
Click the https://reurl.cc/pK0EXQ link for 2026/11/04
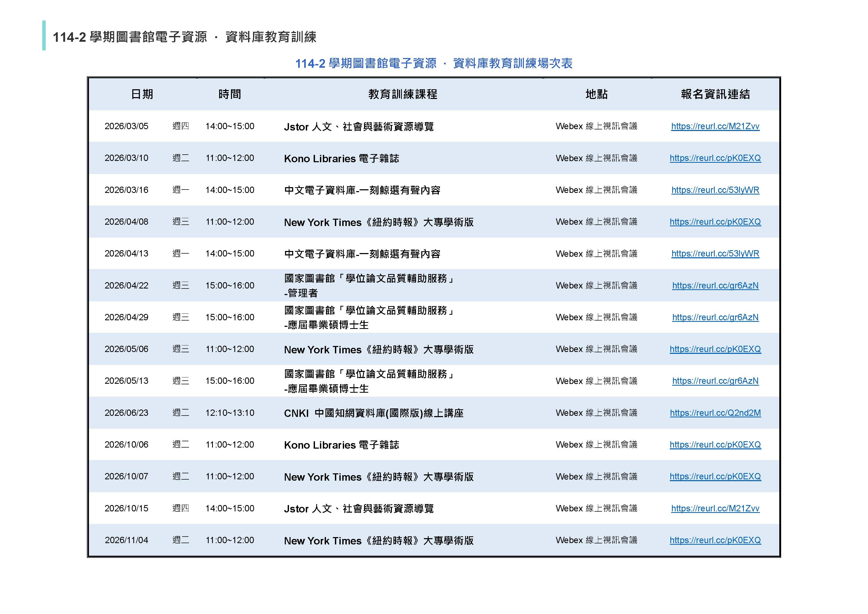(x=716, y=540)
